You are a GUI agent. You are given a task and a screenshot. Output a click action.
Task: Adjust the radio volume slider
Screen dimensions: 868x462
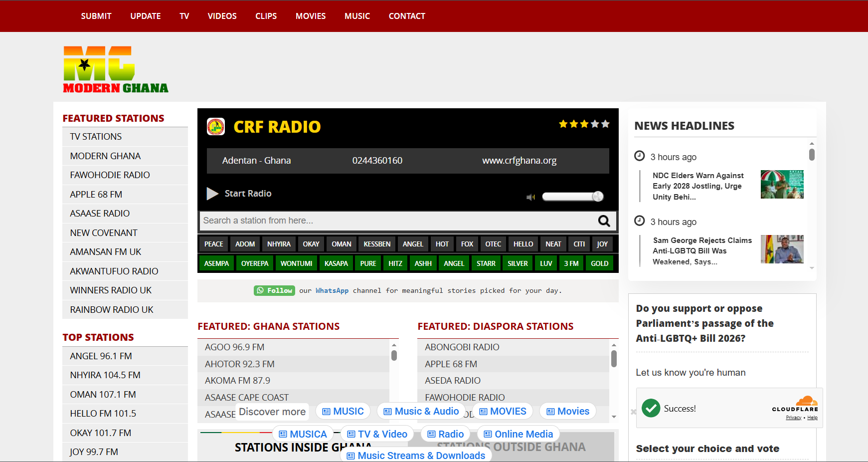tap(573, 197)
